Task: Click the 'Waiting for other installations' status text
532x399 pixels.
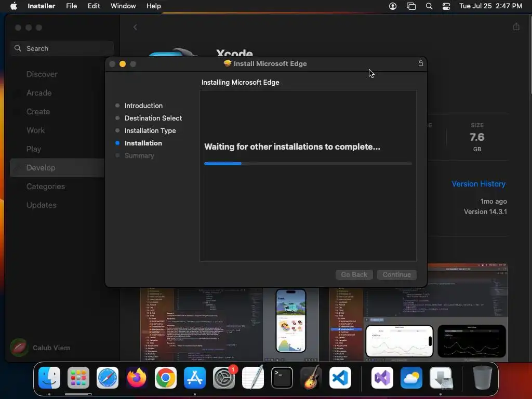Action: pyautogui.click(x=292, y=147)
